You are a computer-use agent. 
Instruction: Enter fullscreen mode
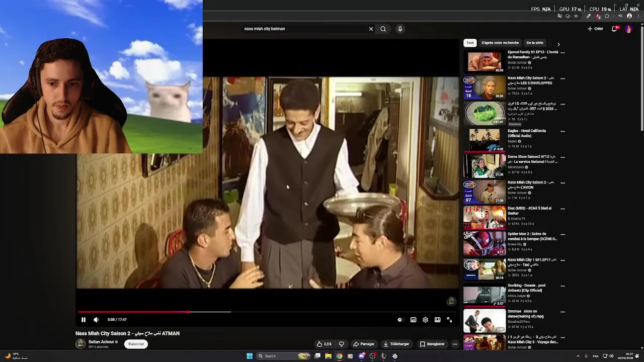click(x=449, y=320)
